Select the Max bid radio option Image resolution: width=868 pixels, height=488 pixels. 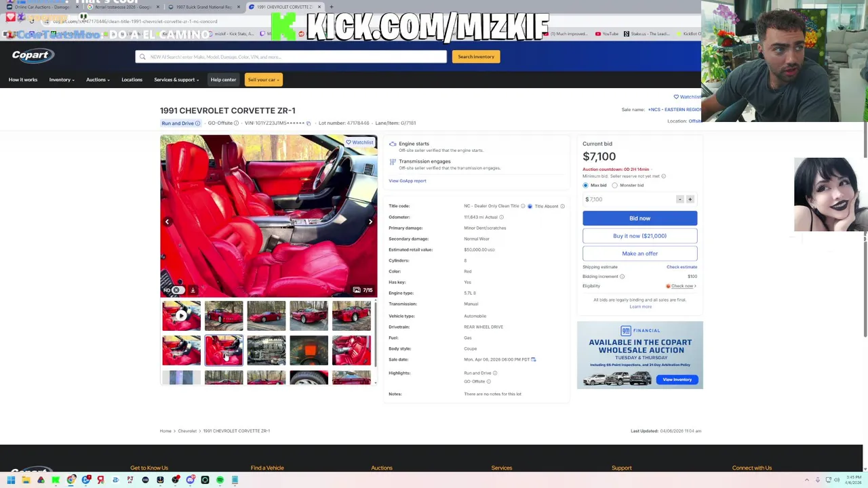(586, 185)
